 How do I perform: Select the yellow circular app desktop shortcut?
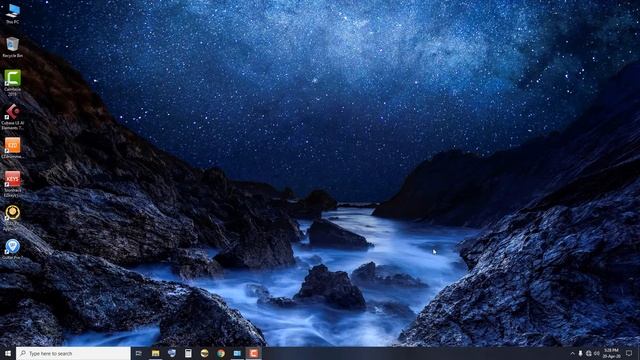coord(13,217)
